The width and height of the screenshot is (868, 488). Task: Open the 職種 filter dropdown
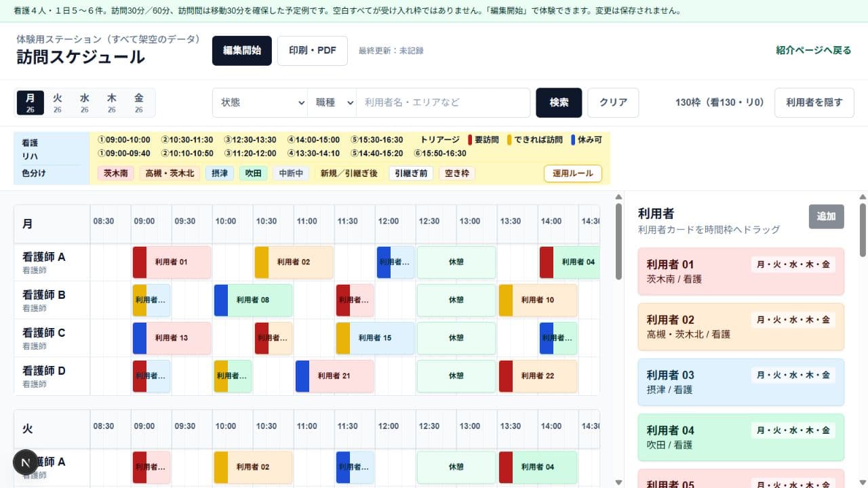click(x=332, y=103)
